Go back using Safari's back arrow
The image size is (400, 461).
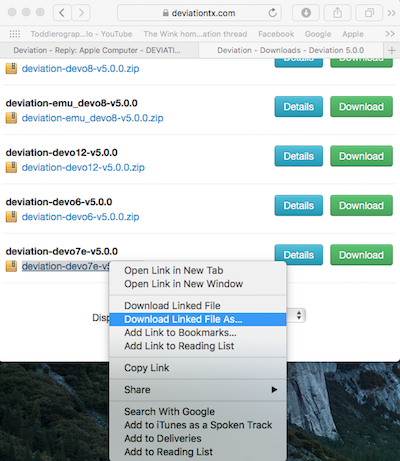coord(62,13)
